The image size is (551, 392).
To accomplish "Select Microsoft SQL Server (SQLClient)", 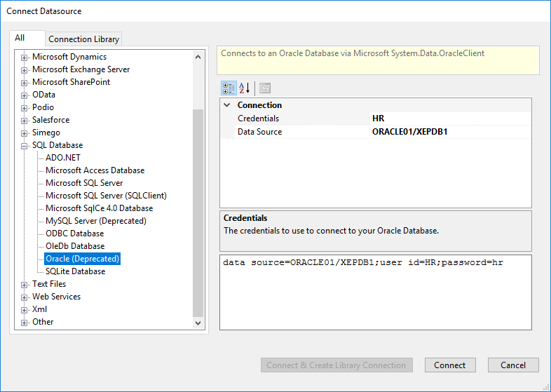I will pos(106,196).
